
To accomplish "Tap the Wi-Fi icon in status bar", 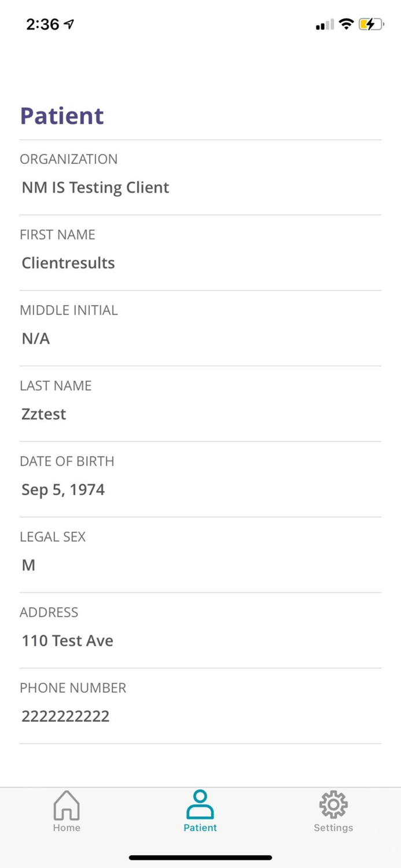I will click(346, 24).
